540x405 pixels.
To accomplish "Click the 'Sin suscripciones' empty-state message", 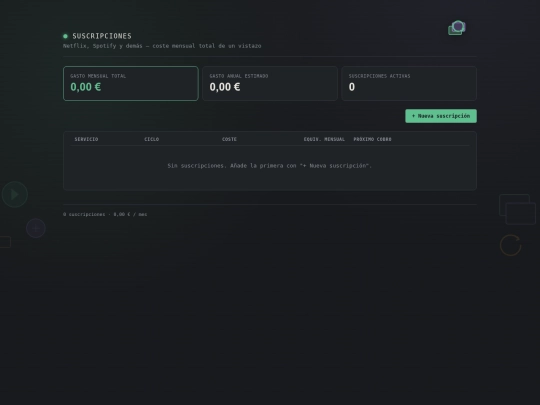I will (270, 166).
